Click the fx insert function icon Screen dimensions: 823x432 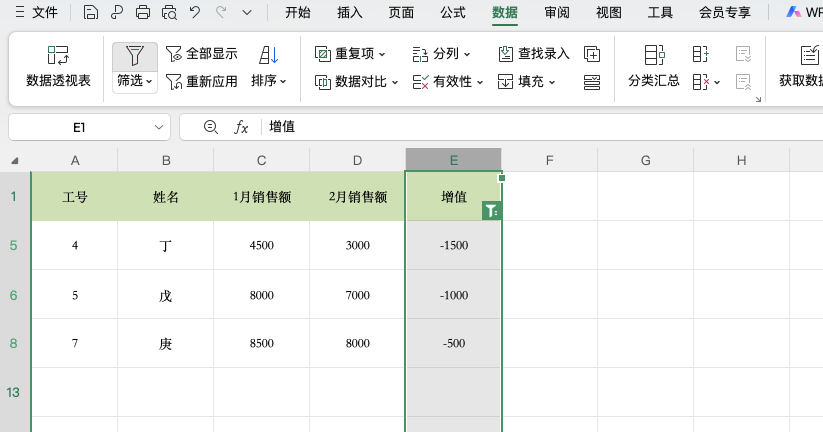(241, 127)
